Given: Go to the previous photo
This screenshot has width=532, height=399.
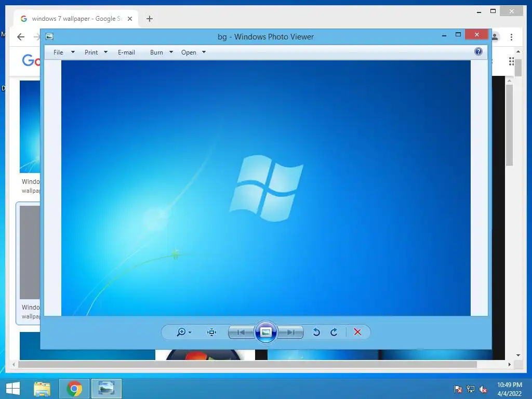Looking at the screenshot, I should (x=241, y=332).
